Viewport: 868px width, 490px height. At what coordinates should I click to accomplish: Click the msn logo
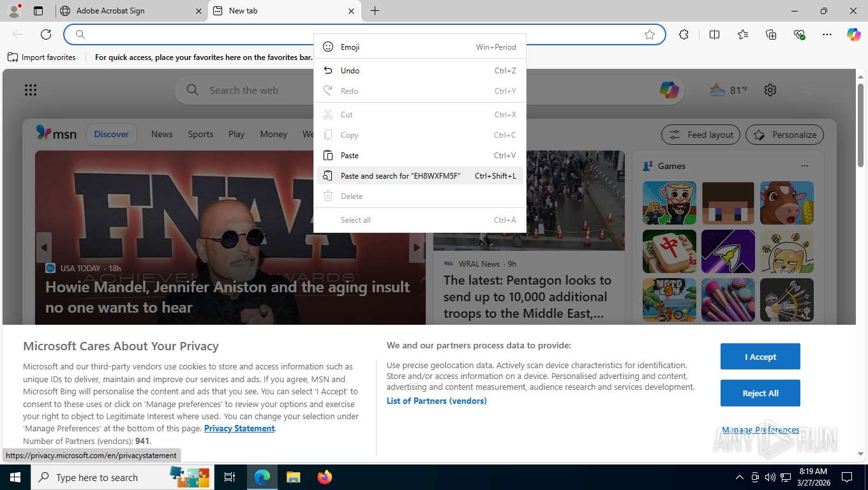point(56,134)
